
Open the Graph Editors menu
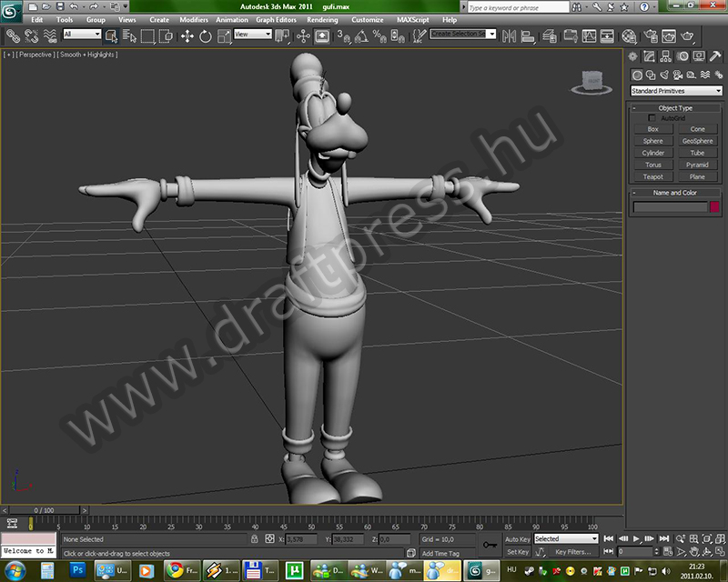click(276, 19)
